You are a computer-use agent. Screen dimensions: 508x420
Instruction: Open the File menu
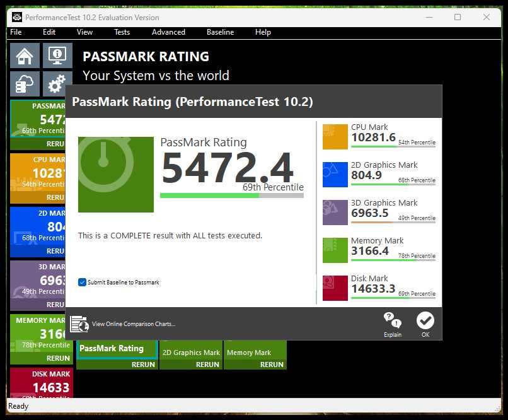pos(16,32)
